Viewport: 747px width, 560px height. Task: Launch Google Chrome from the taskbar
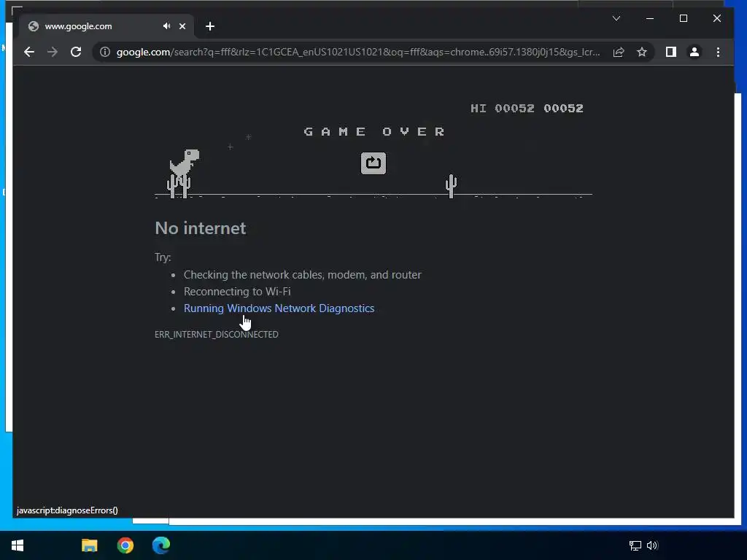[x=125, y=545]
